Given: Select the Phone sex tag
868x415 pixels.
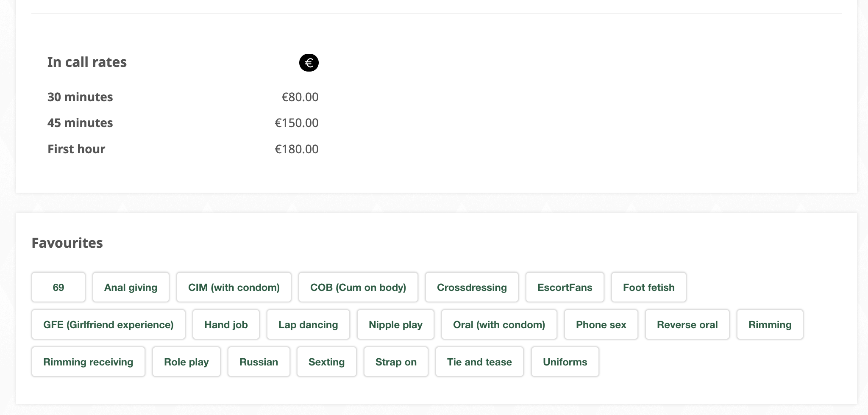Looking at the screenshot, I should pos(601,324).
